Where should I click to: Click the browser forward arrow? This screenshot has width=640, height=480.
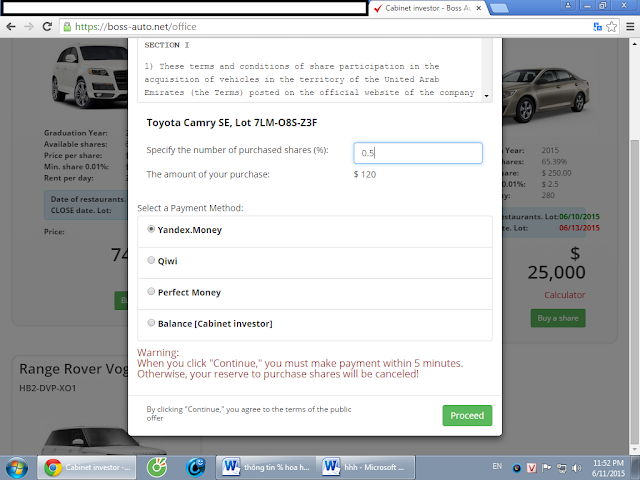click(29, 27)
